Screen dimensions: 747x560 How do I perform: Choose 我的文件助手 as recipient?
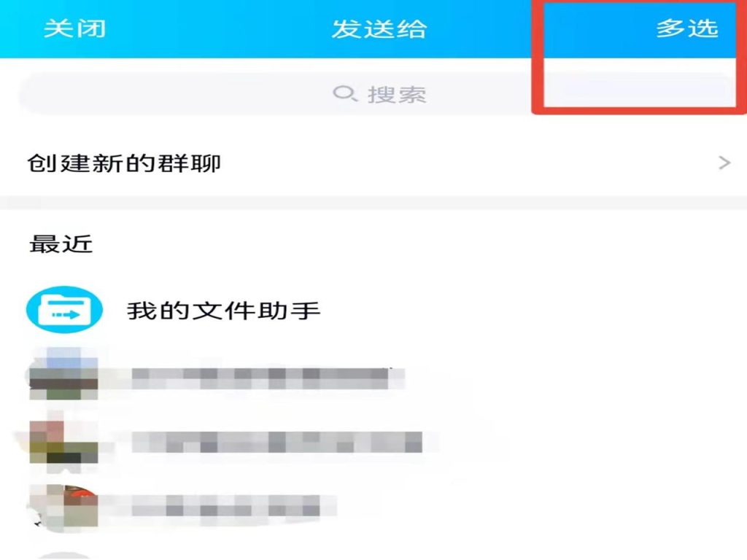[223, 311]
